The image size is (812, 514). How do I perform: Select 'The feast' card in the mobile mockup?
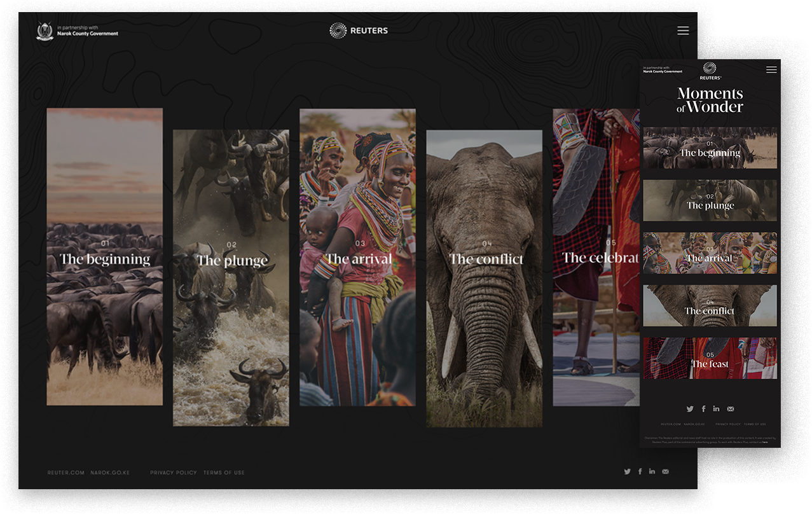[x=710, y=358]
